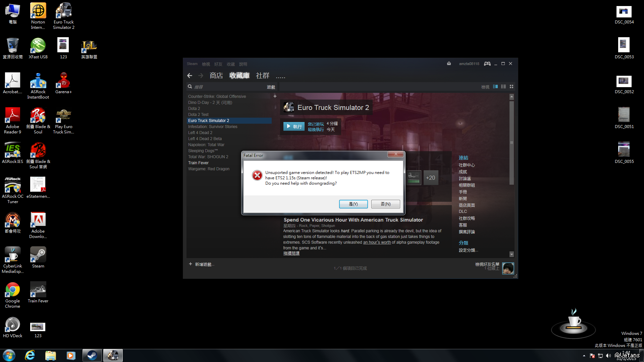644x362 pixels.
Task: Open the amzta08118 account dropdown
Action: point(469,64)
